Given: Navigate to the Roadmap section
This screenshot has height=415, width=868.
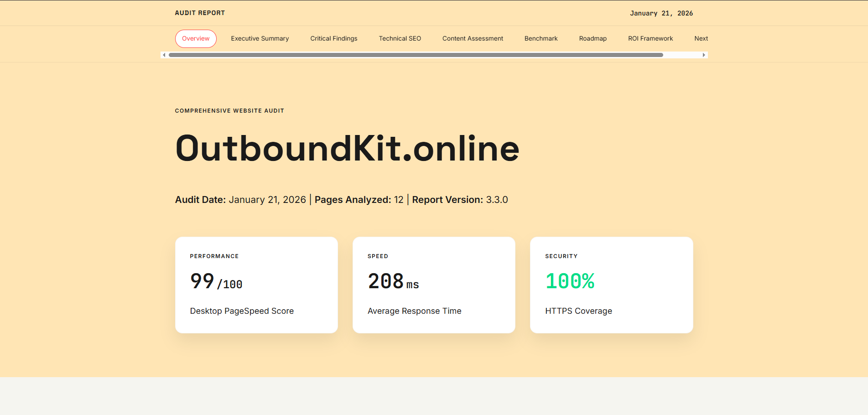Looking at the screenshot, I should (593, 38).
